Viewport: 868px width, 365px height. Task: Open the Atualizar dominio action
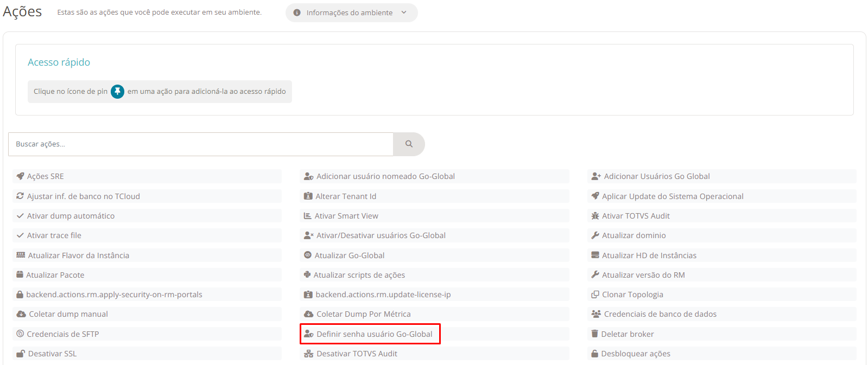[x=721, y=235]
